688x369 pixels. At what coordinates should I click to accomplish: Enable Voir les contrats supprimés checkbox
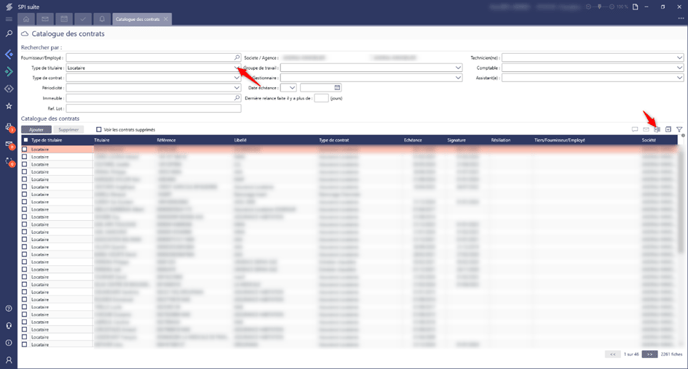click(99, 129)
